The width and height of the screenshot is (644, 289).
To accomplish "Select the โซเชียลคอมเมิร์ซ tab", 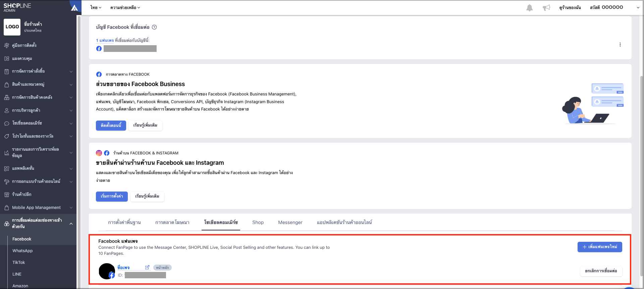I will (x=221, y=222).
